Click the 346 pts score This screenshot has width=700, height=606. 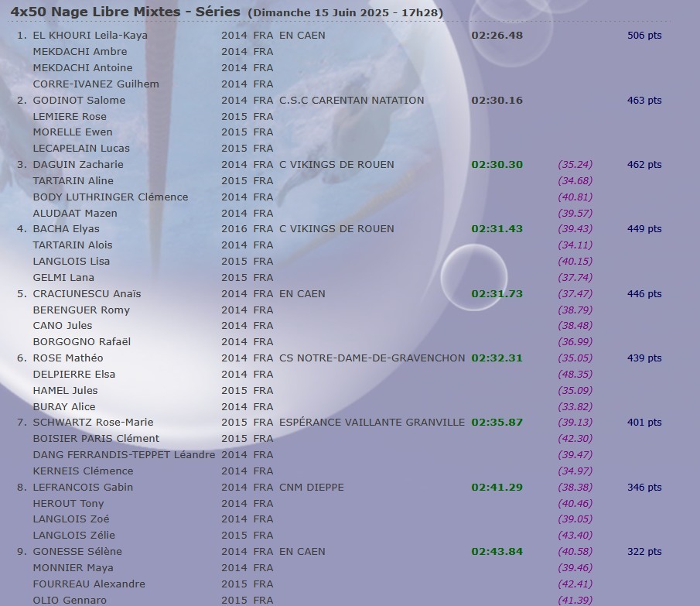click(644, 488)
